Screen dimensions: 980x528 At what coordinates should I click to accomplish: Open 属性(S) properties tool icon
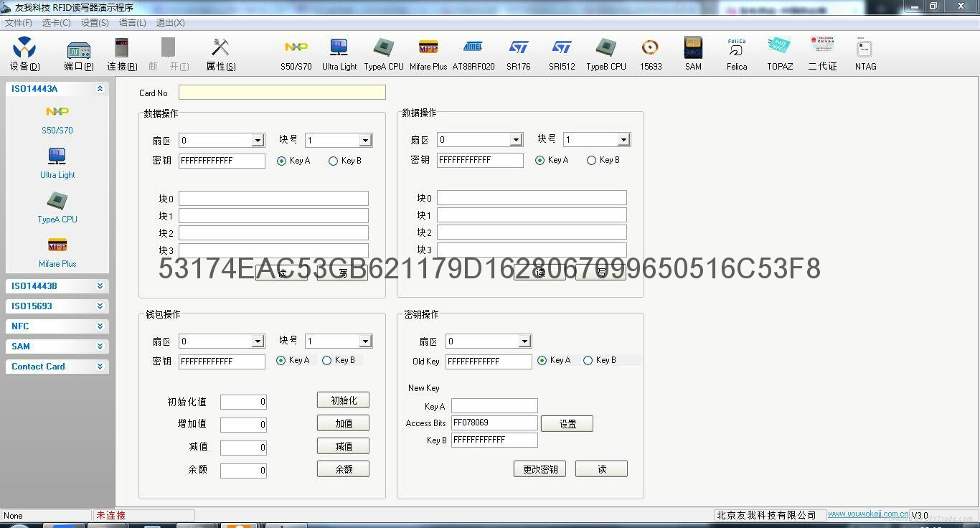220,54
